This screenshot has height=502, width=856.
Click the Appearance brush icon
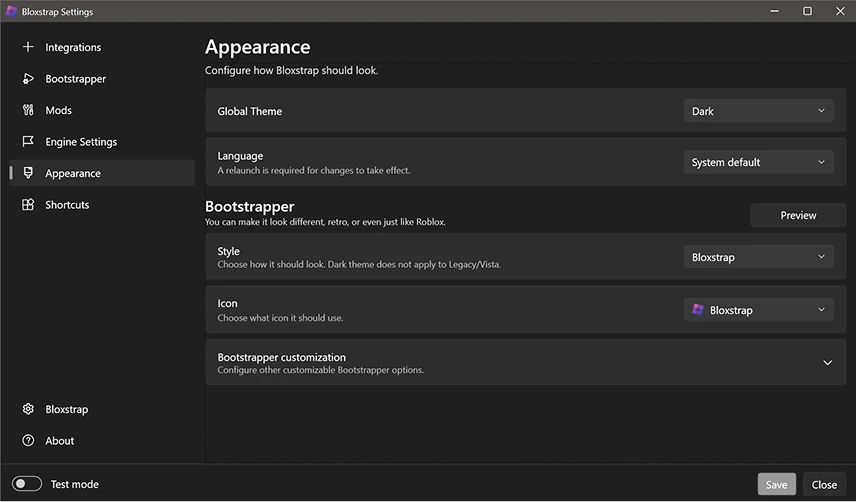click(x=28, y=173)
